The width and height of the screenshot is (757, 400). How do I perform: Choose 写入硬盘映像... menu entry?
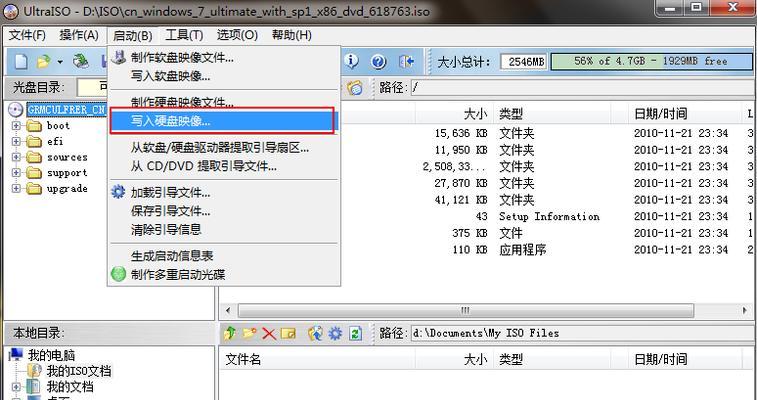point(223,121)
